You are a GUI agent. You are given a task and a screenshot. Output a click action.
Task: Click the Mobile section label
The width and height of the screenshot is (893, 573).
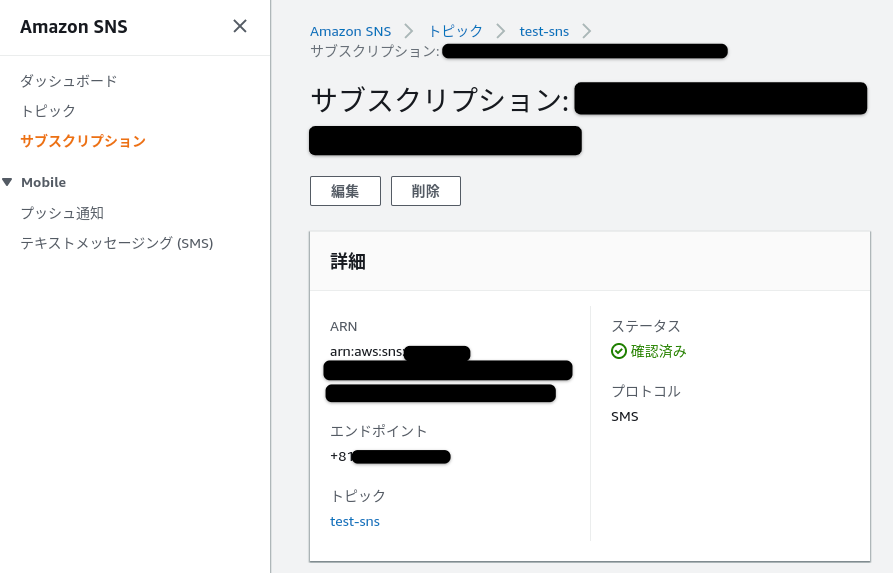(x=43, y=182)
